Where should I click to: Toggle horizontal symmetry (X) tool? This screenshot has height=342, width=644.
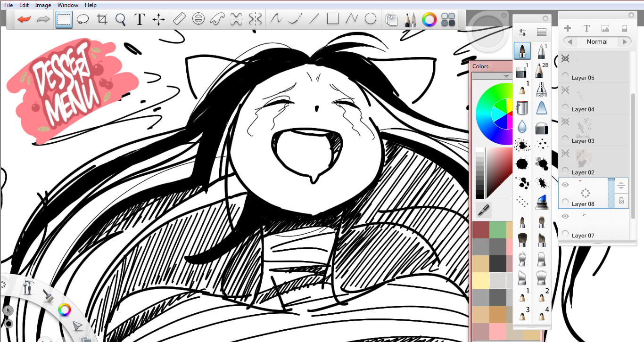tap(236, 19)
